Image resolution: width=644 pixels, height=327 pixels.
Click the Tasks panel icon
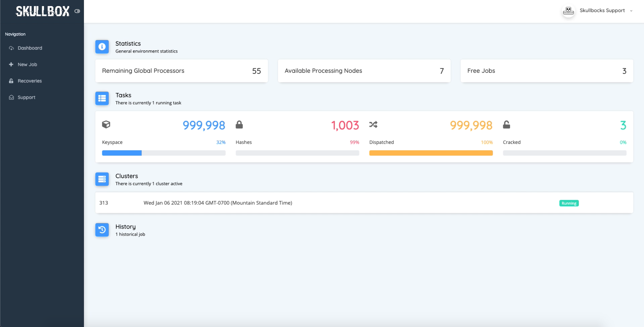(102, 99)
